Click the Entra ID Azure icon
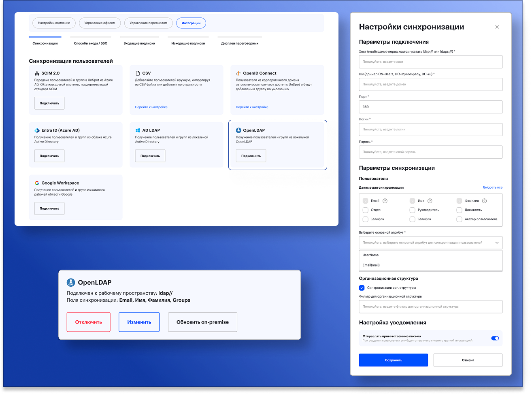532x396 pixels. click(x=37, y=130)
